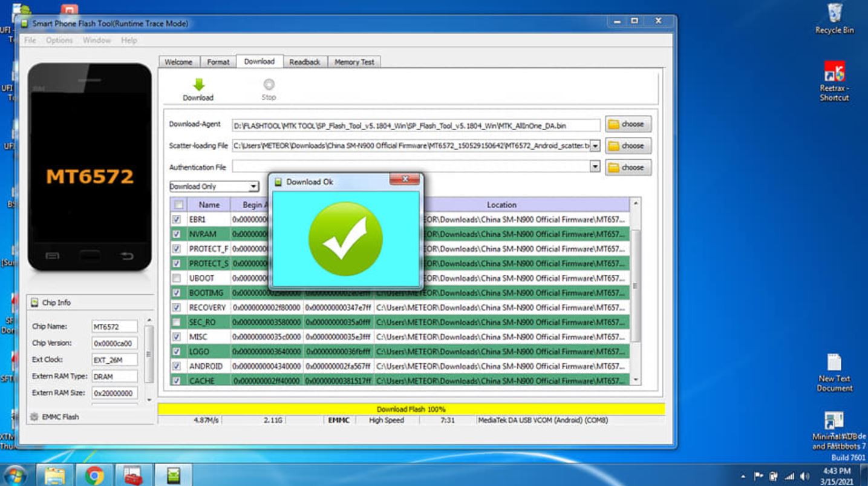868x486 pixels.
Task: Click choose button for Scatter-loading File
Action: [x=628, y=146]
